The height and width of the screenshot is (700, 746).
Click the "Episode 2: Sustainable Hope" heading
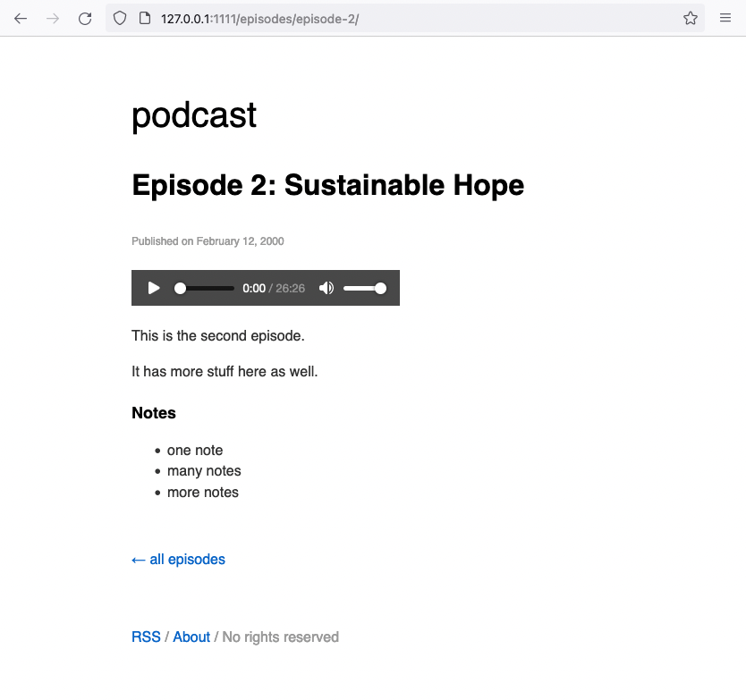[x=327, y=185]
